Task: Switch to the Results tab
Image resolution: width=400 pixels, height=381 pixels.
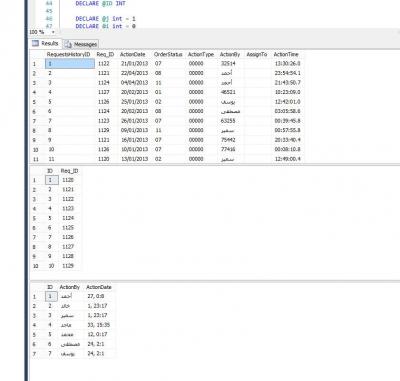Action: pos(46,43)
